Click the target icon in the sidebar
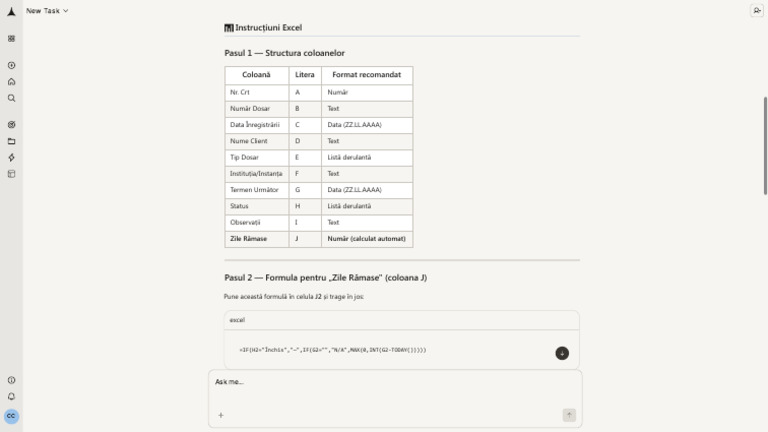Image resolution: width=768 pixels, height=432 pixels. click(x=11, y=125)
